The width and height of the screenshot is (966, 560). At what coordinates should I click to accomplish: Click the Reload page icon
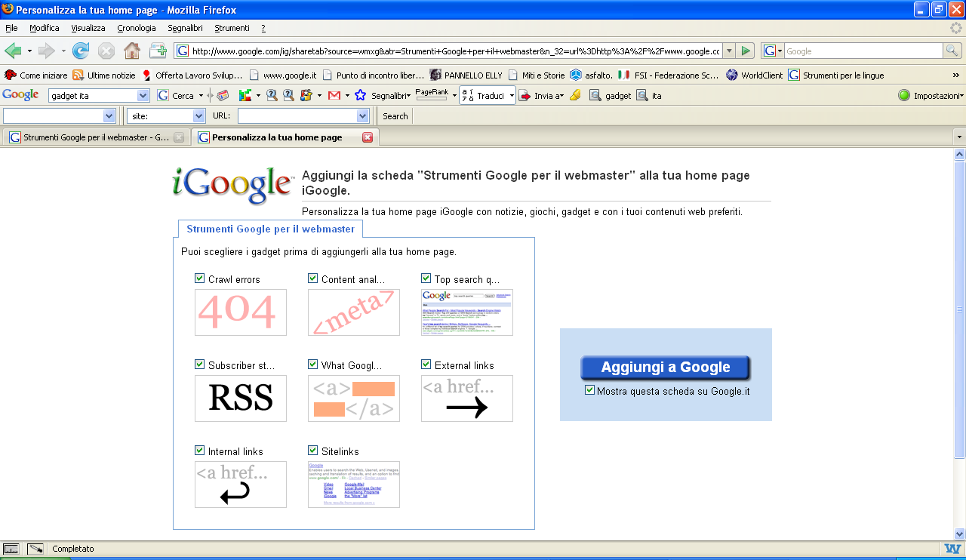click(x=81, y=51)
